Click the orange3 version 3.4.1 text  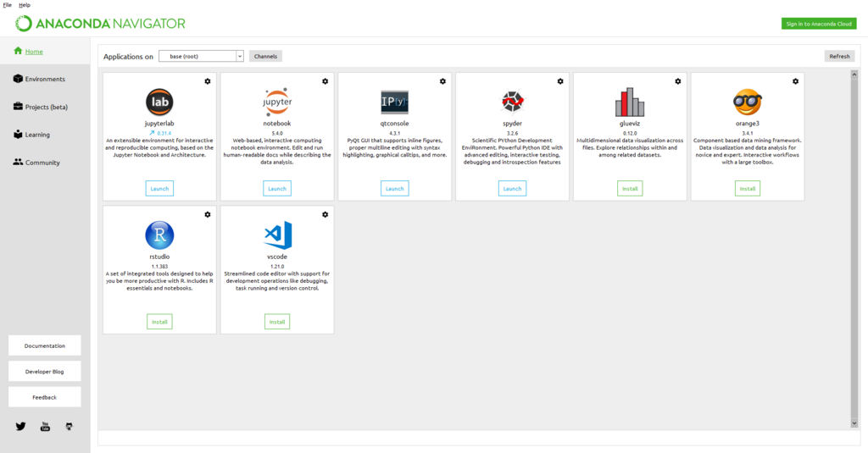pyautogui.click(x=748, y=133)
